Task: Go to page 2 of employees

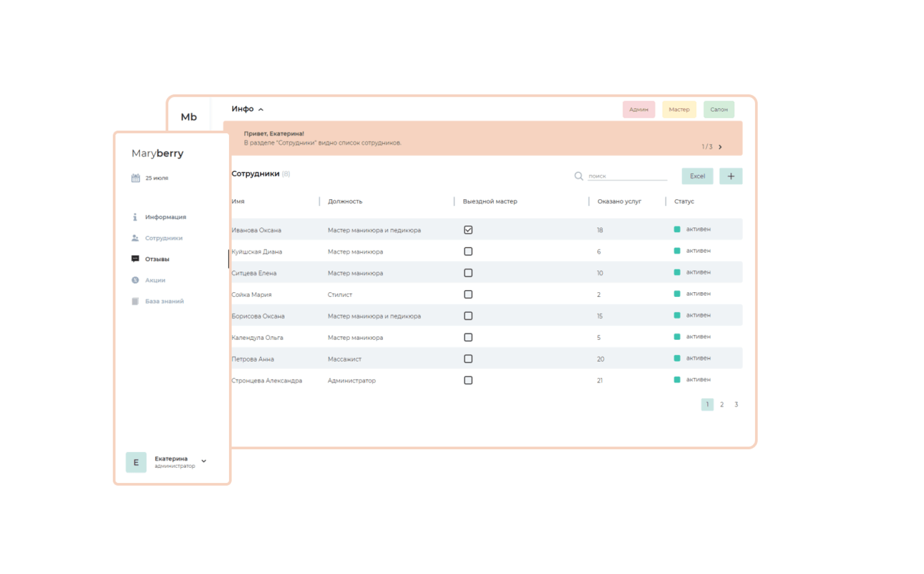Action: point(722,404)
